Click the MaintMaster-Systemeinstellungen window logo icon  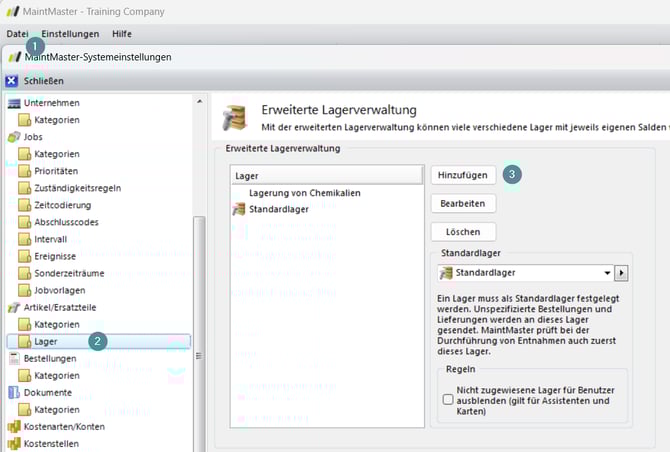15,57
